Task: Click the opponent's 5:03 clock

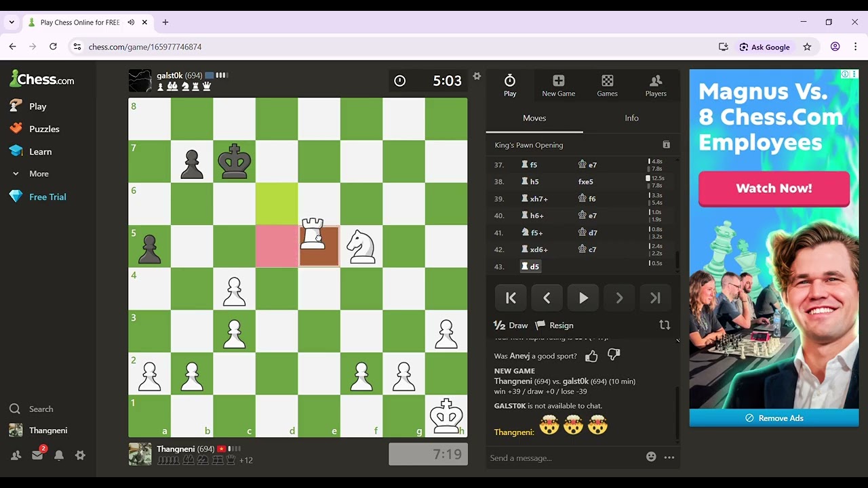Action: pos(428,81)
